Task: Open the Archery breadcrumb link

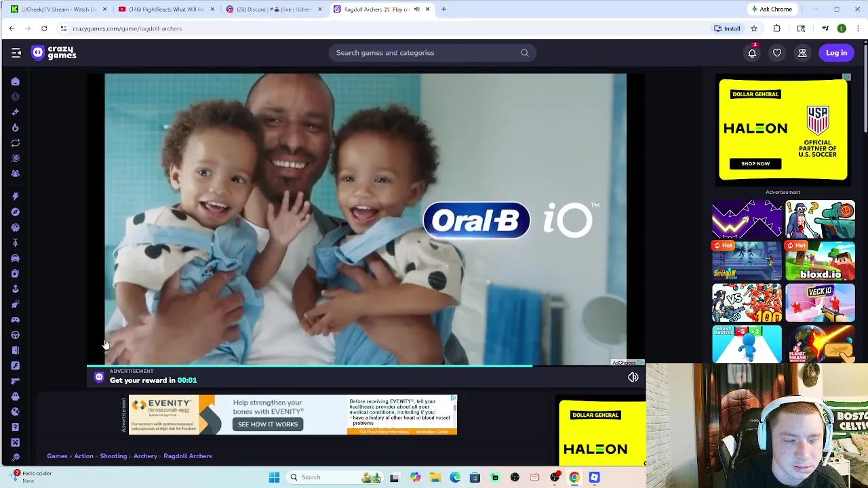Action: (145, 456)
